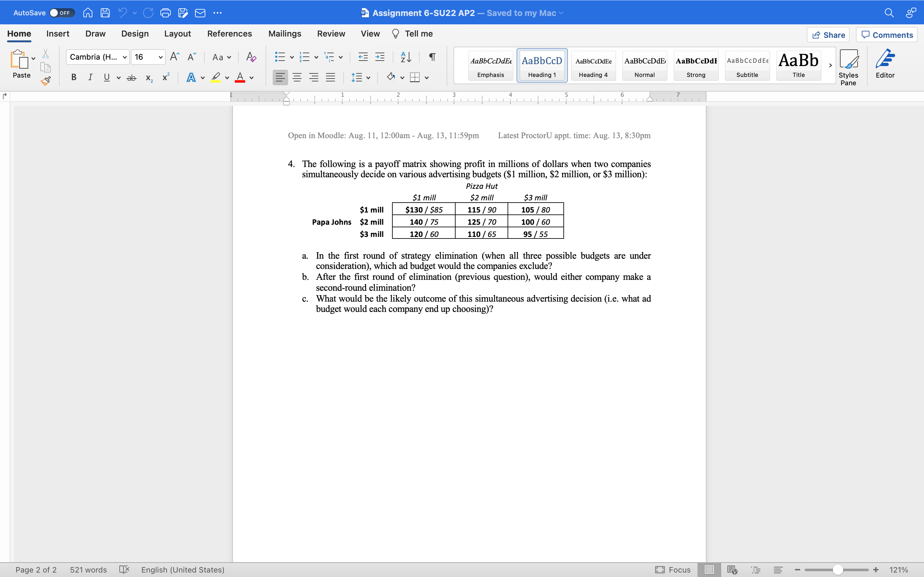Click the zoom slider handle
Screen dimensions: 924x577
click(x=838, y=569)
